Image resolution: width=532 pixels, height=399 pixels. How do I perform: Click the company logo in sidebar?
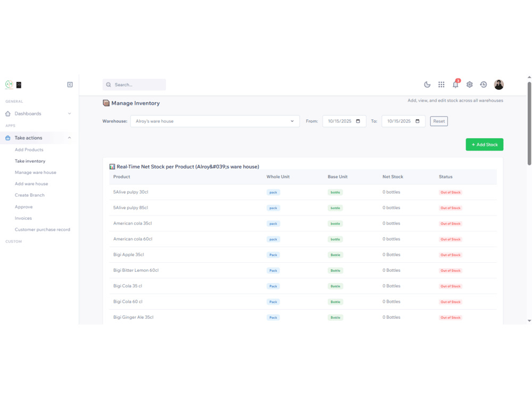pyautogui.click(x=9, y=85)
